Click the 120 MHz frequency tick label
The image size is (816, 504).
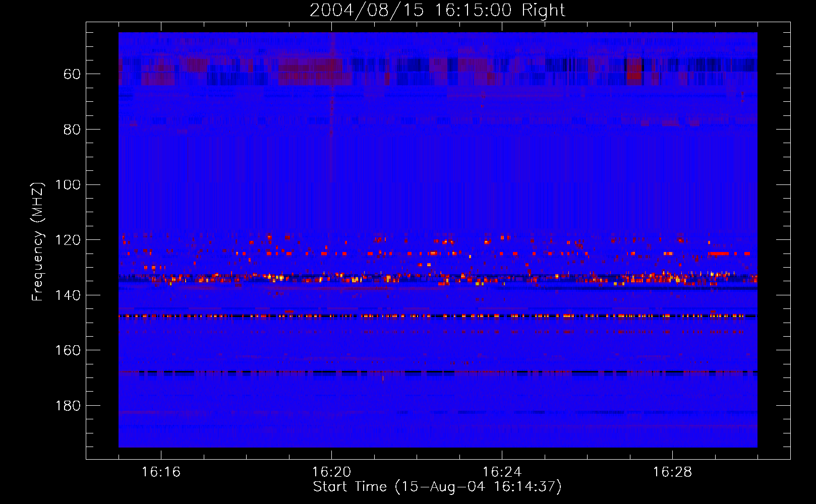[x=68, y=240]
